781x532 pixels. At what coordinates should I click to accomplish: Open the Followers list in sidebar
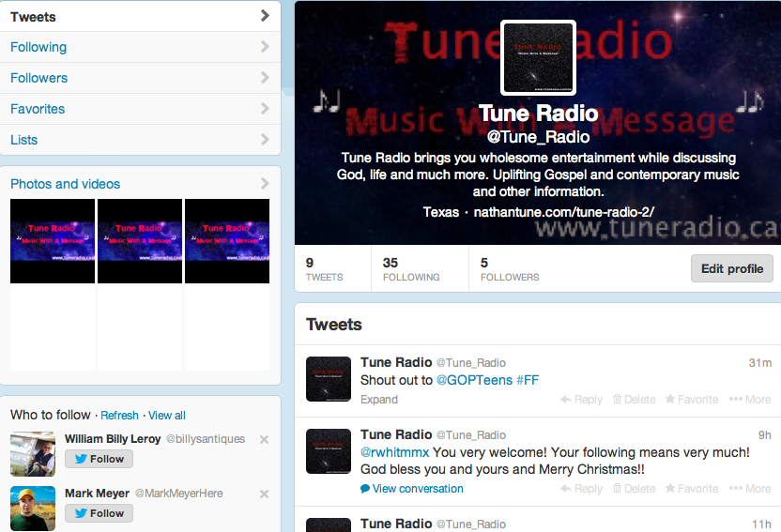[140, 78]
